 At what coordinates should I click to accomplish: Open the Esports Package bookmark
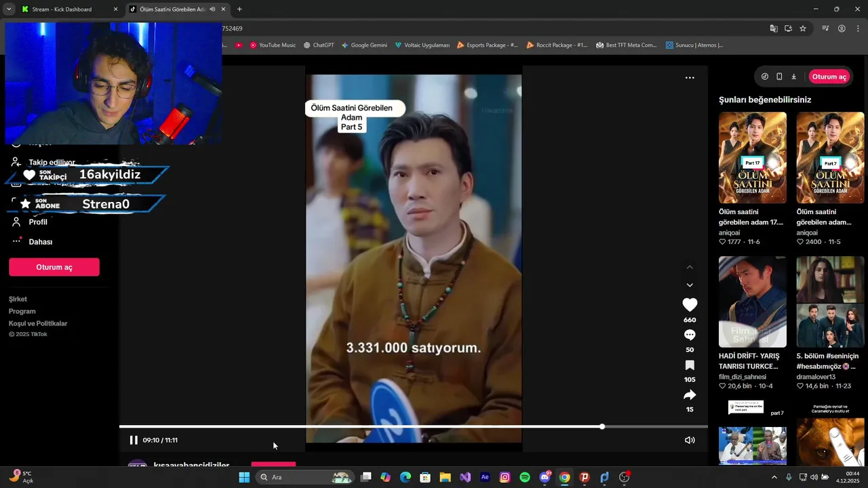[488, 45]
